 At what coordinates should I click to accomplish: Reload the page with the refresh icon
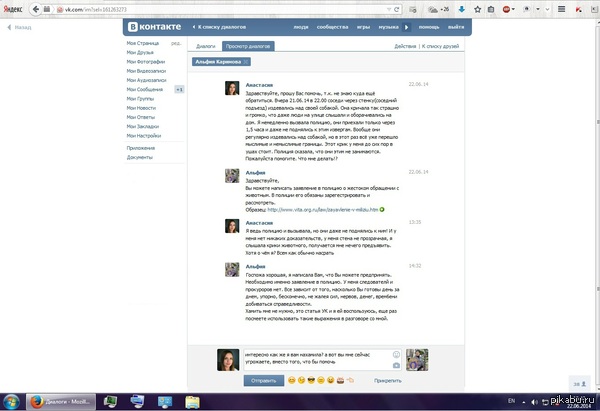(397, 10)
